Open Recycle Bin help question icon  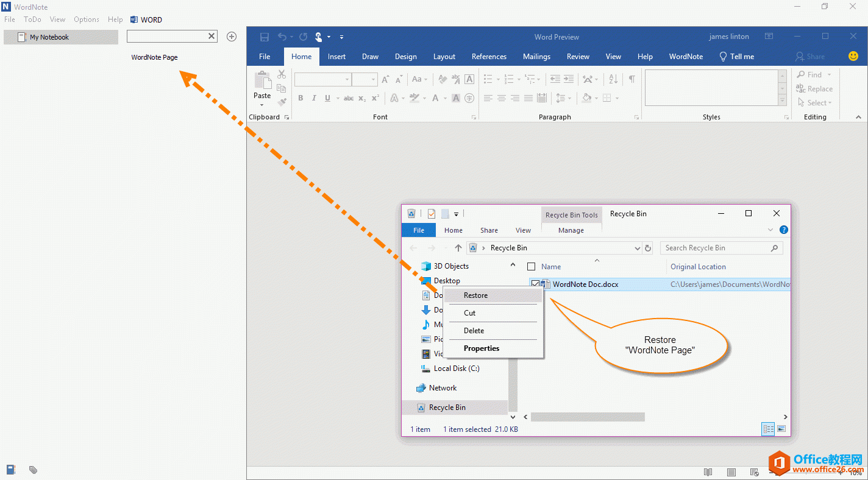pyautogui.click(x=784, y=230)
